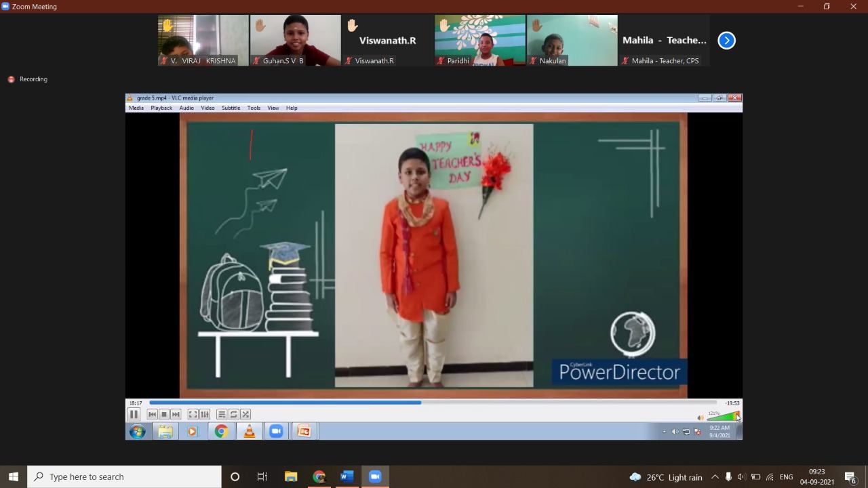Click shared screen VLC cone taskbar icon

249,431
